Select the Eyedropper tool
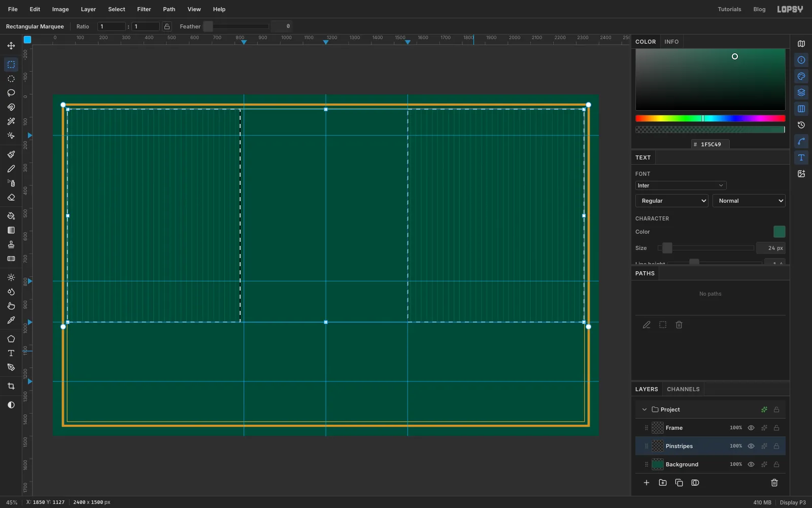 (11, 320)
